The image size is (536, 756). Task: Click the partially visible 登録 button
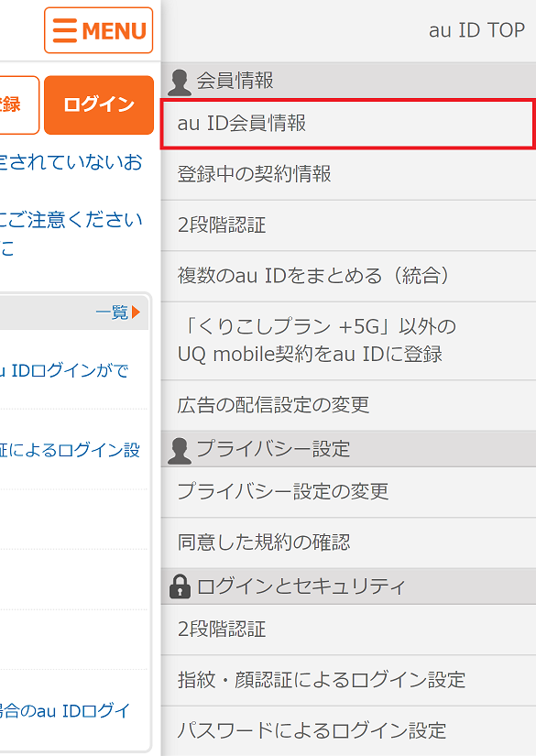click(19, 104)
